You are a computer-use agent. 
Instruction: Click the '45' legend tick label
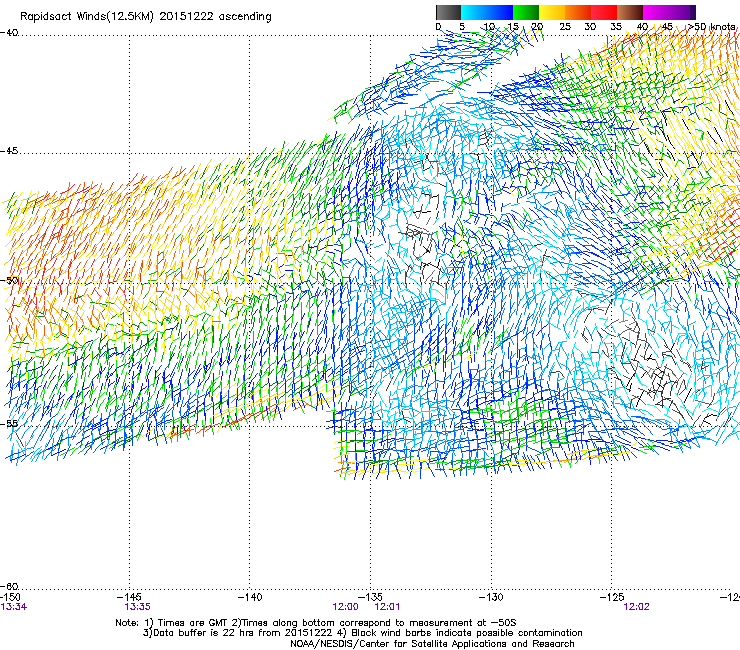[667, 27]
